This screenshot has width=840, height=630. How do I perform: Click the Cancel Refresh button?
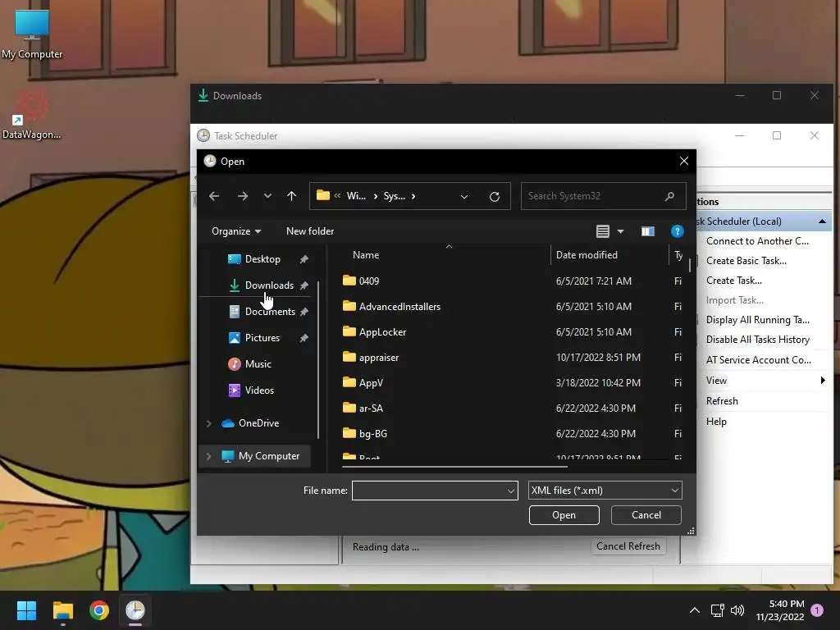click(x=628, y=546)
